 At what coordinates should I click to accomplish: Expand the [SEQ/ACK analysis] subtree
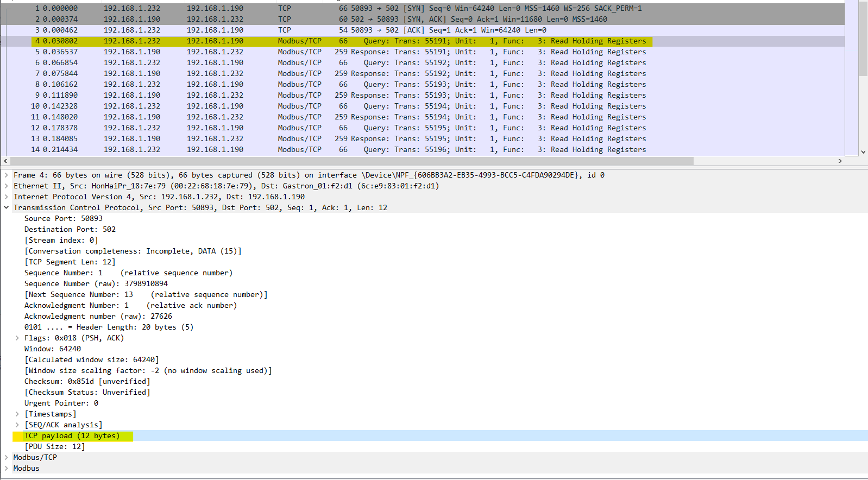click(17, 425)
